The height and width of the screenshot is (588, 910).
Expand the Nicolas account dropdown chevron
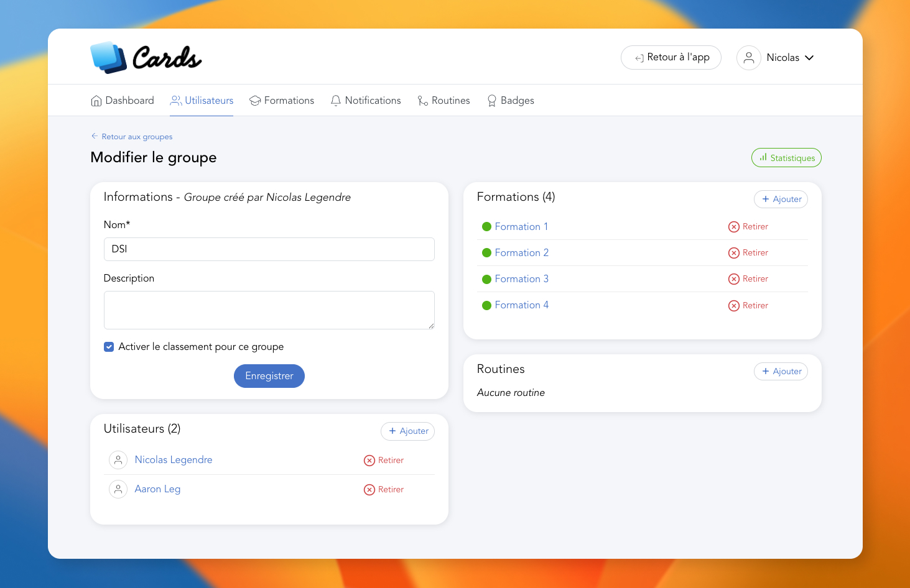pyautogui.click(x=809, y=58)
